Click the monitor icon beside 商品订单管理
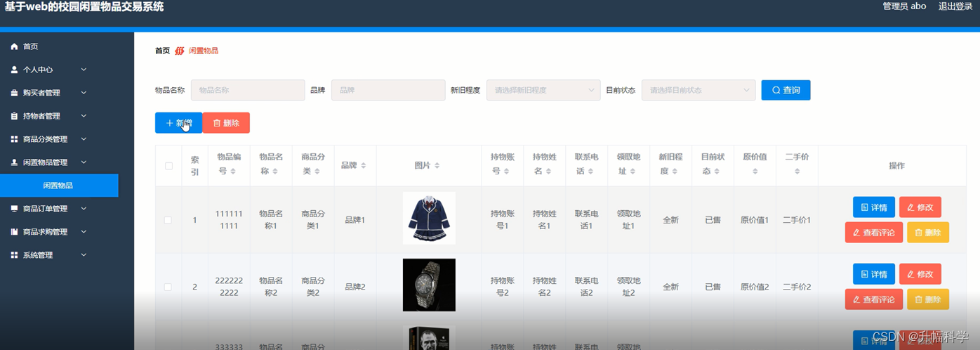This screenshot has height=350, width=980. click(x=14, y=209)
